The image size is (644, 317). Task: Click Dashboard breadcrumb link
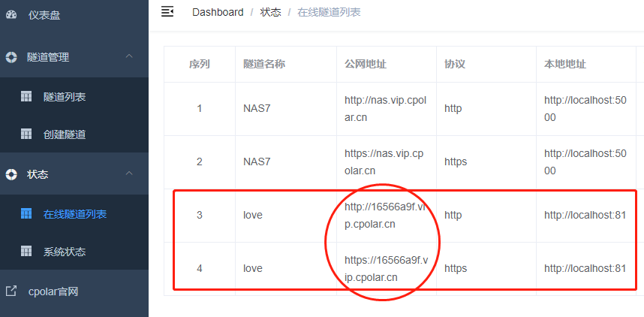tap(218, 12)
